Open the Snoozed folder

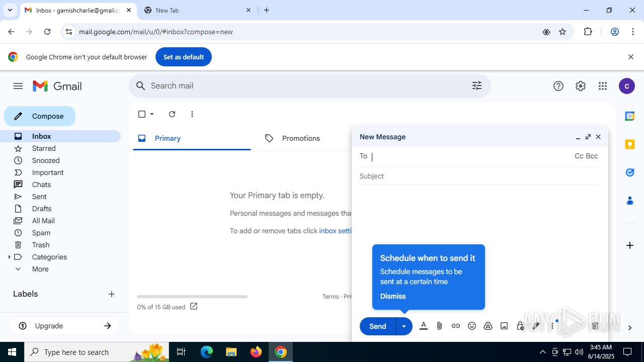click(46, 160)
